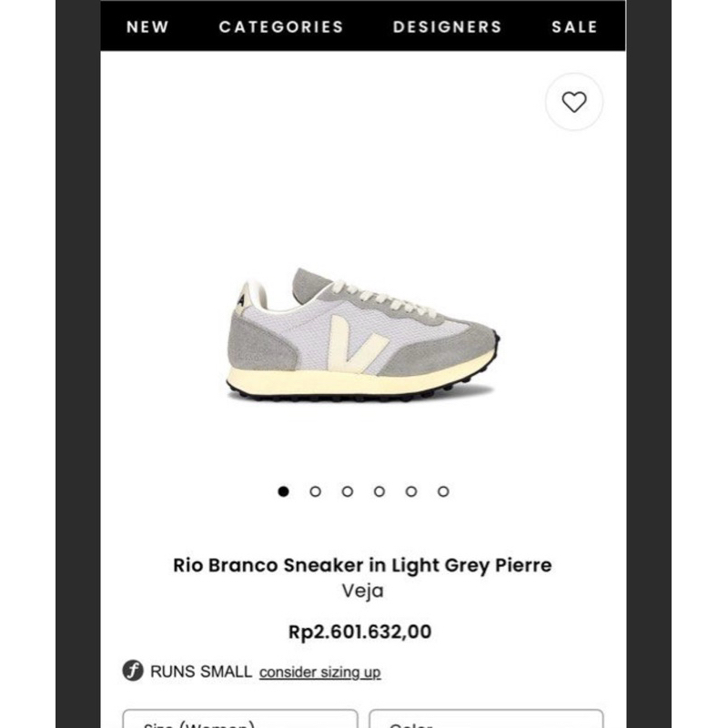Expand the Size (Women) dropdown
This screenshot has width=728, height=728.
tap(240, 720)
